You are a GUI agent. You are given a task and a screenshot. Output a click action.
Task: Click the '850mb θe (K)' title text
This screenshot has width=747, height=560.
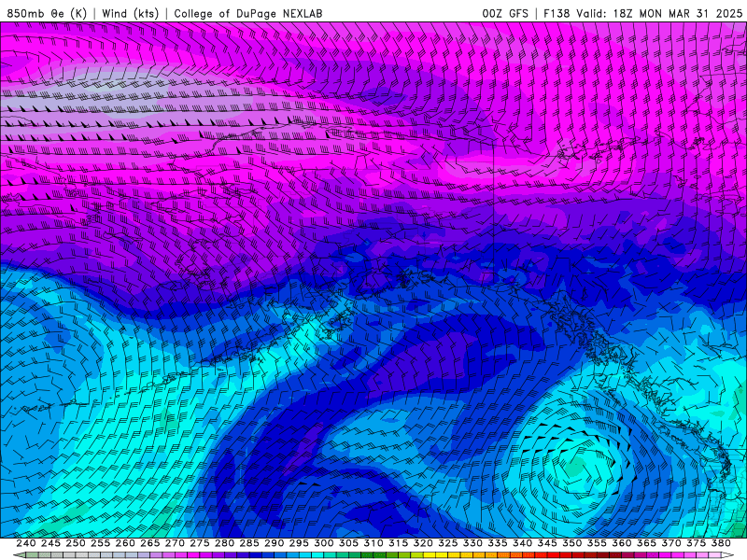[x=47, y=13]
